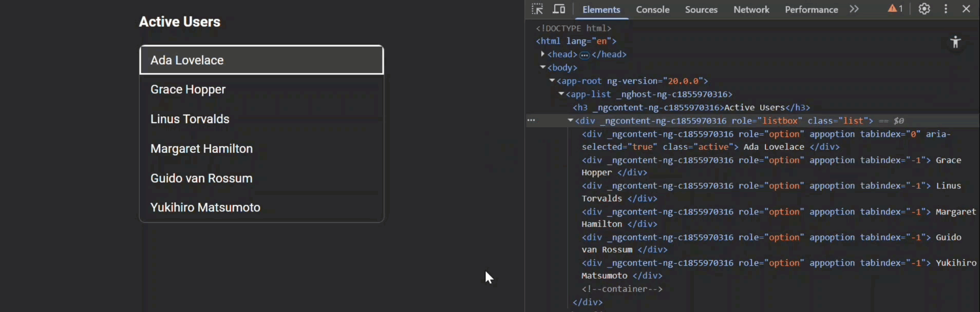This screenshot has width=980, height=312.
Task: Select Grace Hopper in the user list
Action: pyautogui.click(x=261, y=89)
